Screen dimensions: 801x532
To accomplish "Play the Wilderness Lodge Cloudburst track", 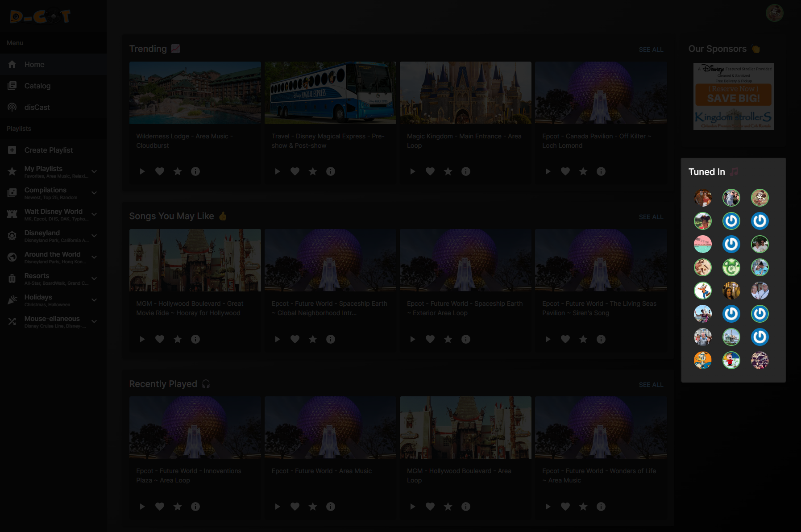I will point(142,171).
